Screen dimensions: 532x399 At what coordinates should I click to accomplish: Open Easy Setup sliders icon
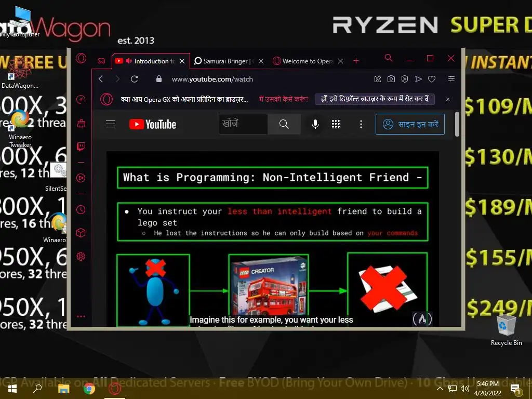click(x=451, y=79)
